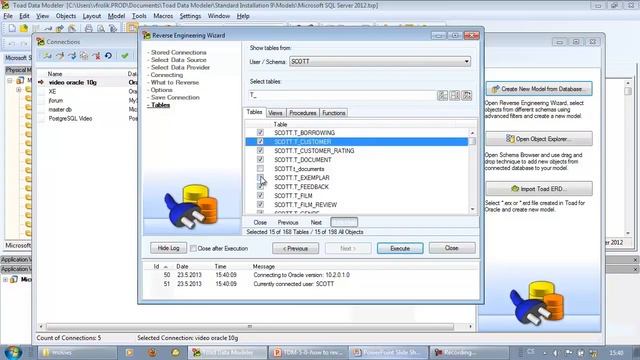Click the 'What to Reverse' wizard step

(175, 82)
